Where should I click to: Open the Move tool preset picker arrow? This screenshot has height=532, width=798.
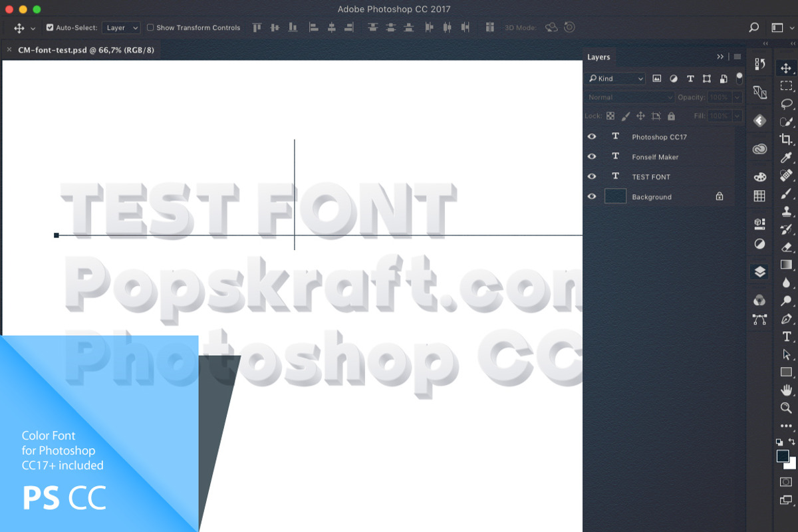pyautogui.click(x=33, y=29)
